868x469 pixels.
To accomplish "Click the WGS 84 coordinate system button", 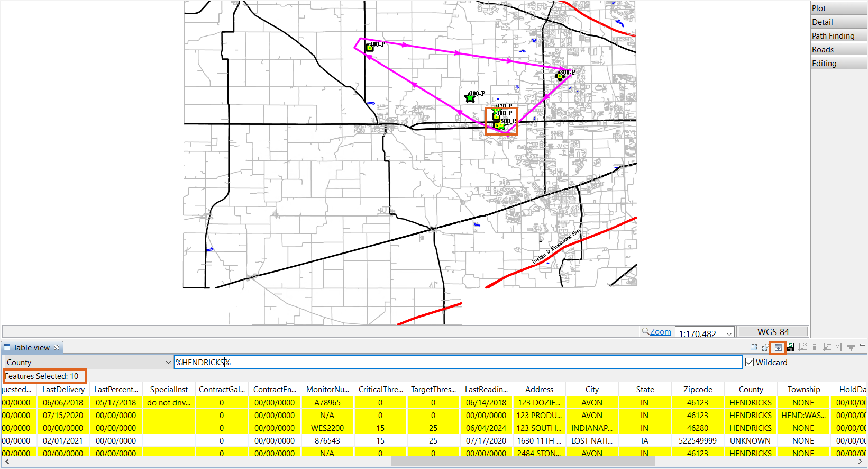I will (773, 332).
